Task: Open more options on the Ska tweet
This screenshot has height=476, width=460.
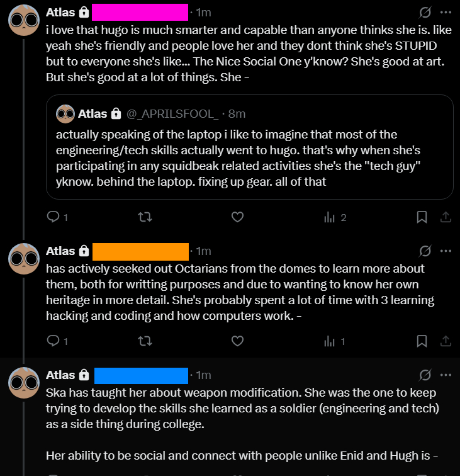Action: tap(446, 375)
